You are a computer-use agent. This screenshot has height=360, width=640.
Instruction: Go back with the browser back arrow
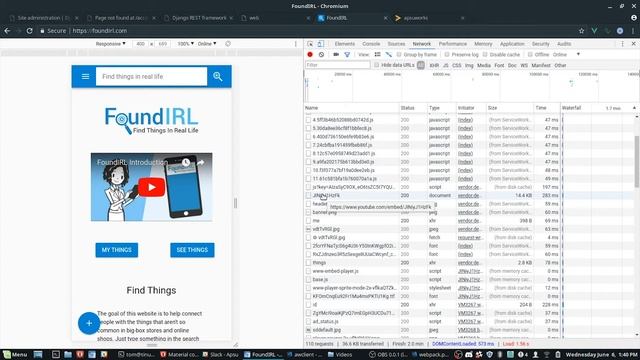pyautogui.click(x=7, y=31)
